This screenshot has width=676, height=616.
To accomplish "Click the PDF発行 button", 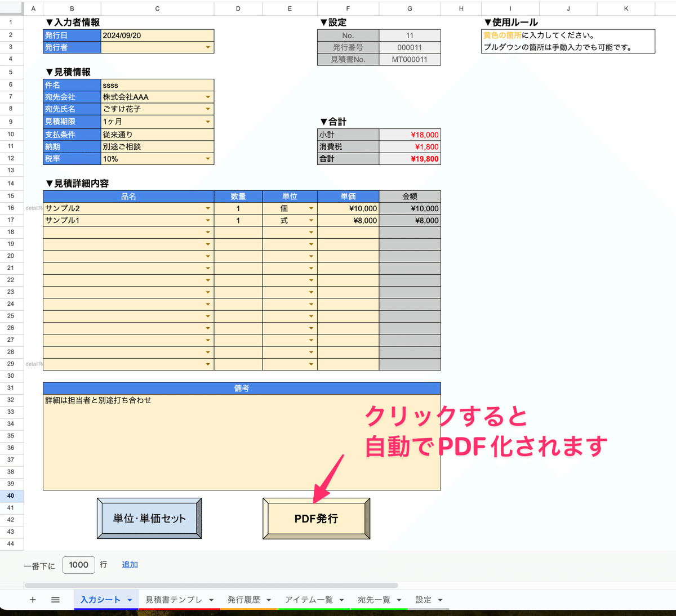I will click(x=315, y=518).
